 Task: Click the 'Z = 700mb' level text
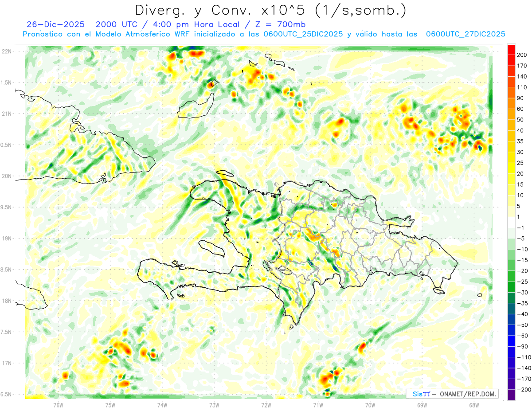[x=280, y=24]
